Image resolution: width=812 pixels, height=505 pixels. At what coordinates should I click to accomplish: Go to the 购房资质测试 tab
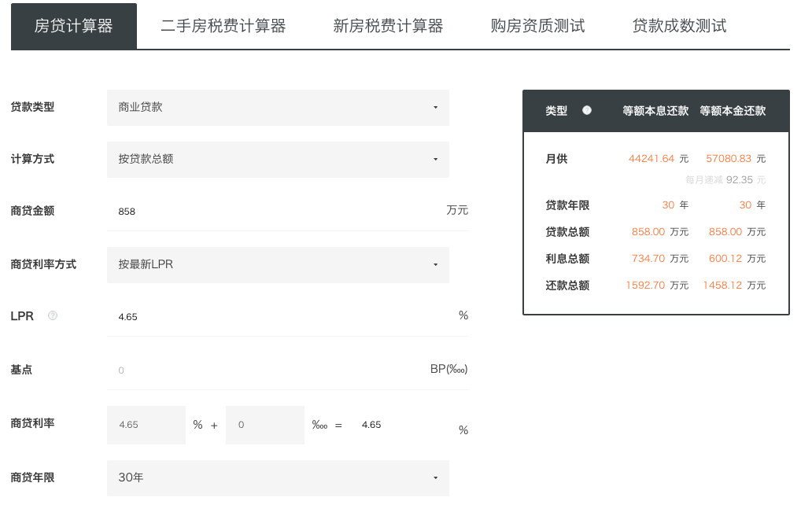tap(537, 26)
